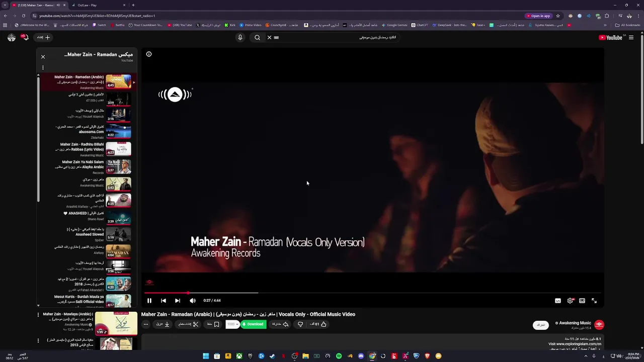Open YouTube account avatar menu
The height and width of the screenshot is (362, 644).
[12, 37]
